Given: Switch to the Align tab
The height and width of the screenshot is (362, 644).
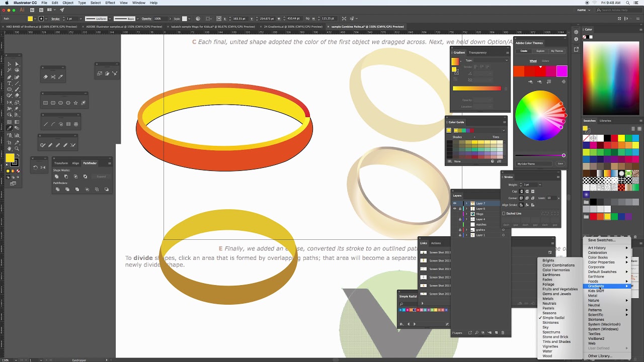Looking at the screenshot, I should [x=75, y=163].
